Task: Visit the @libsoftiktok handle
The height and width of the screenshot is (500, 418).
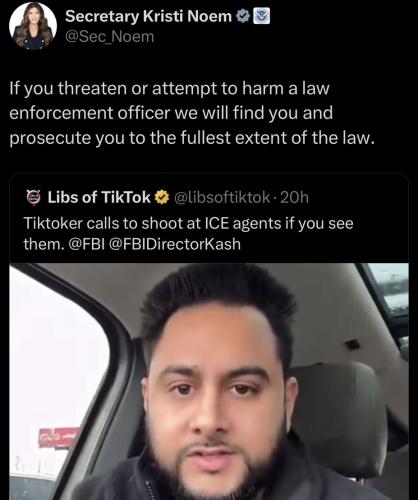Action: coord(222,198)
